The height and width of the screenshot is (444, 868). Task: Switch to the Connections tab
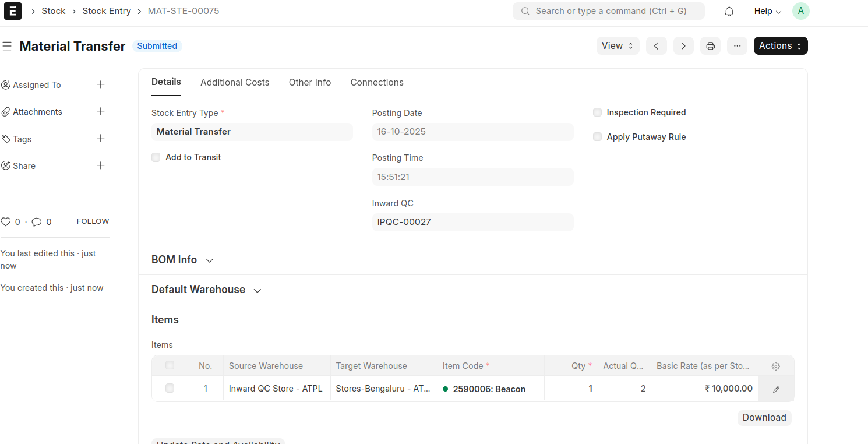(x=376, y=83)
